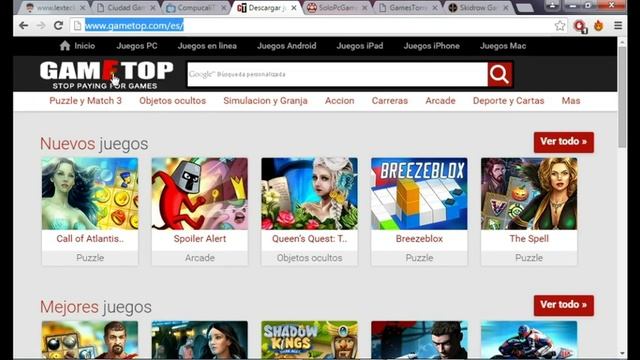640x360 pixels.
Task: Open Juegos PC menu item
Action: [137, 46]
